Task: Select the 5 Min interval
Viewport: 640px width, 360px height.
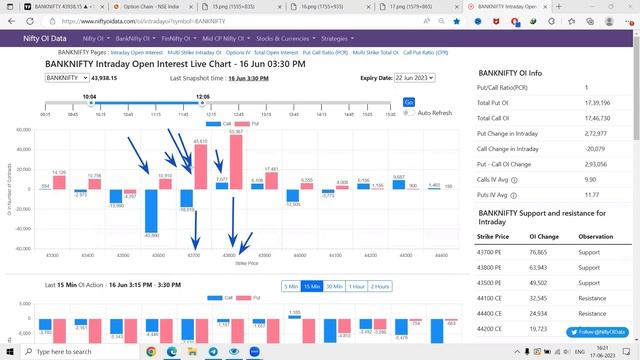Action: click(x=291, y=287)
